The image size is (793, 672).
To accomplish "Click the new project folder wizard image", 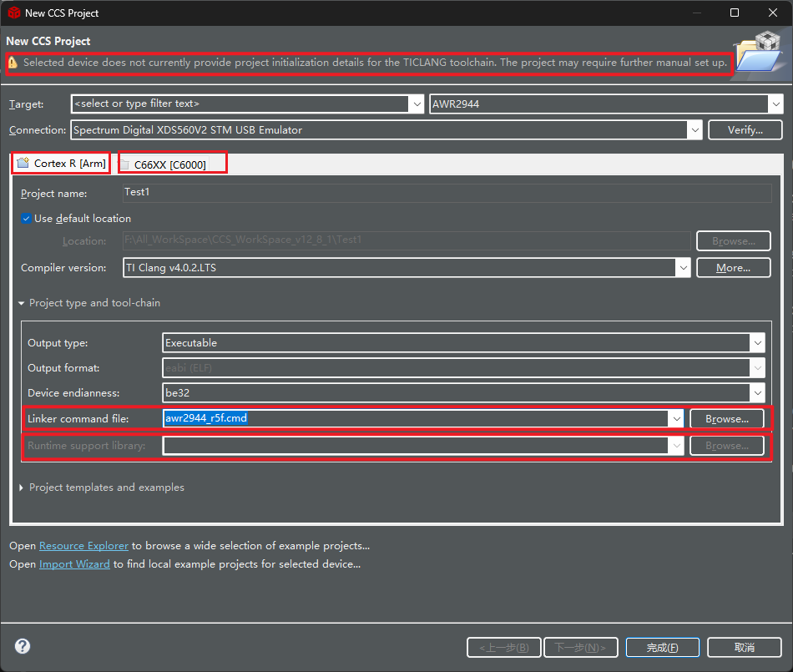I will point(760,53).
